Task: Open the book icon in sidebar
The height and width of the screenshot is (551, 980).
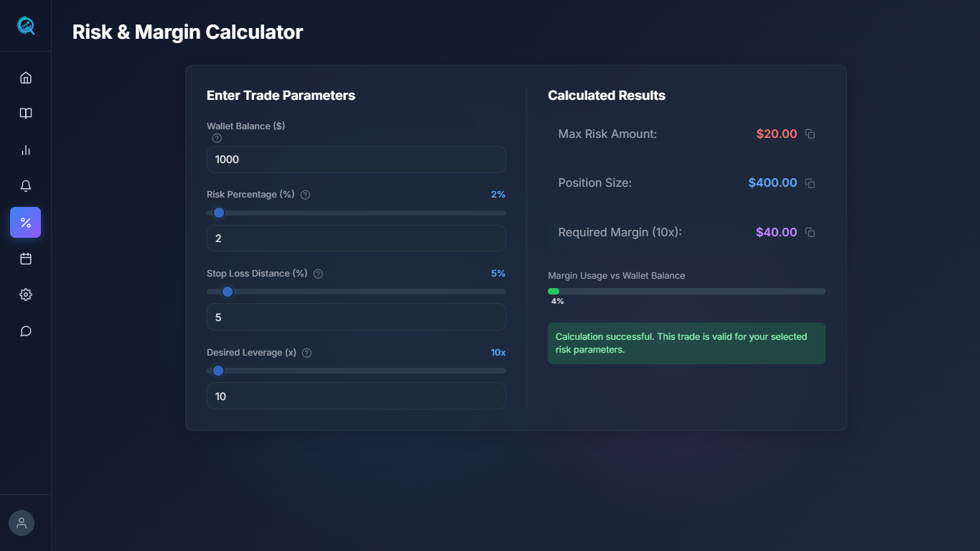Action: point(26,114)
